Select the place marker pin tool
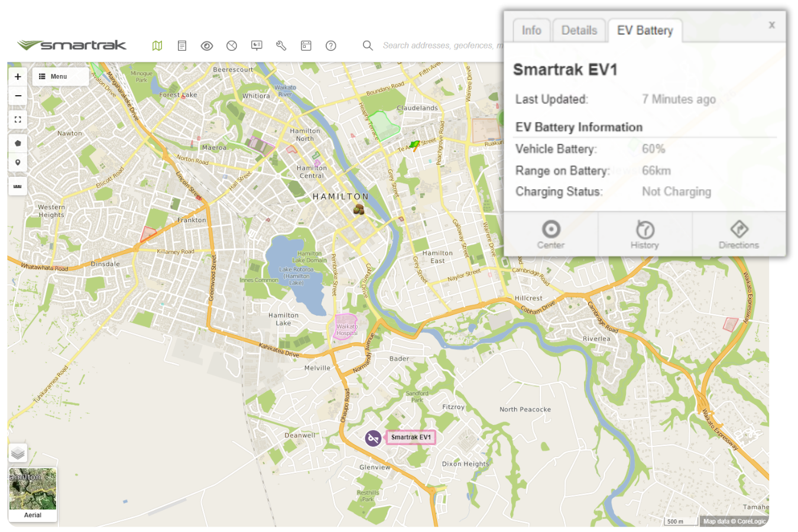798x532 pixels. [x=18, y=163]
